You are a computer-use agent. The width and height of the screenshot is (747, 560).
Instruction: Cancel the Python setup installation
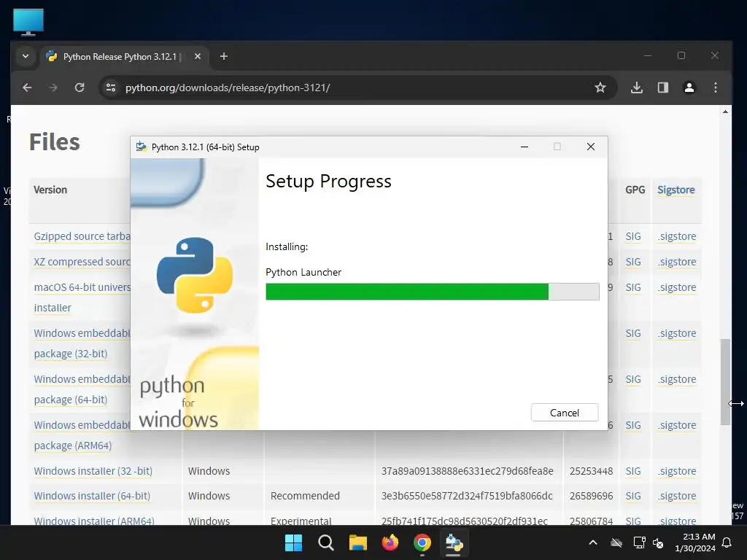[x=565, y=413]
